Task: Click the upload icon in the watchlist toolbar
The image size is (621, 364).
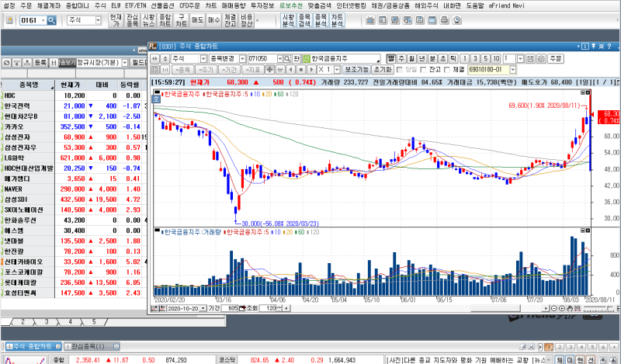Action: point(27,63)
